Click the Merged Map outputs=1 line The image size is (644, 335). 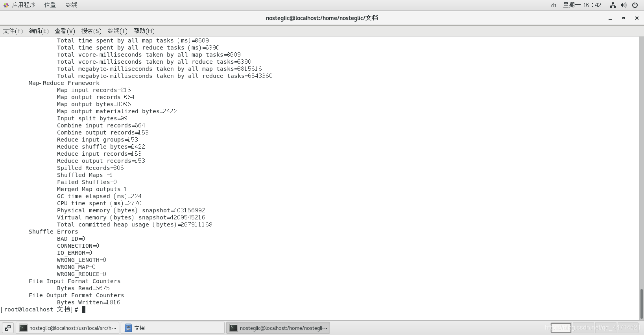pos(92,189)
